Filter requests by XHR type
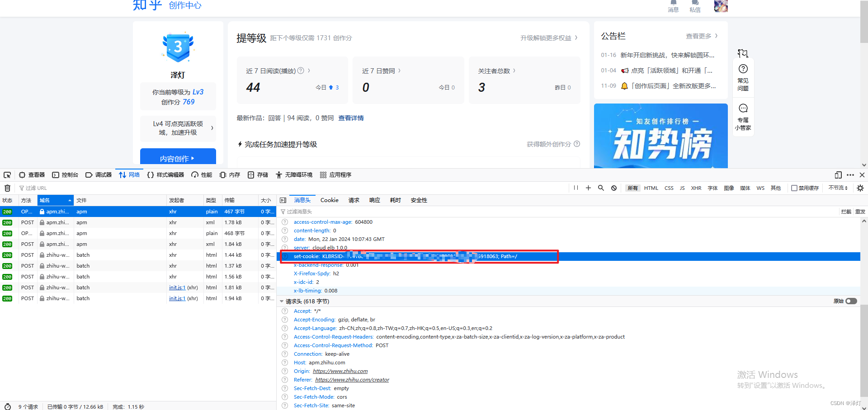Image resolution: width=868 pixels, height=410 pixels. pyautogui.click(x=696, y=188)
